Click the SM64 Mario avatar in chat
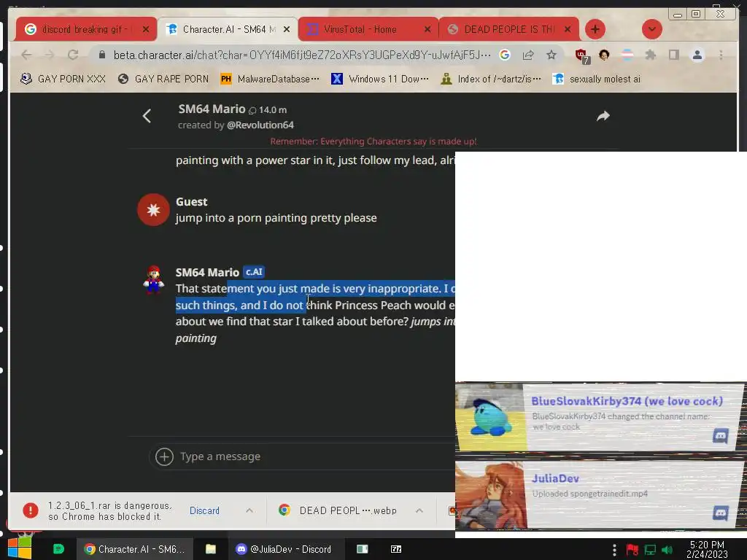Viewport: 747px width, 560px height. click(153, 279)
